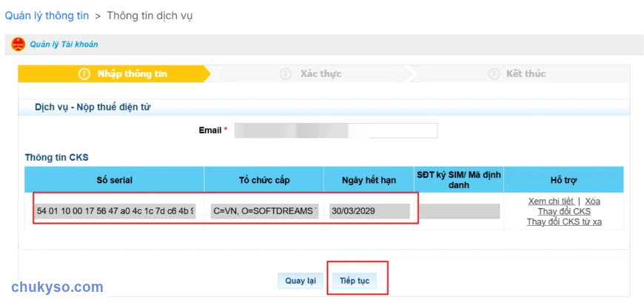Click the step 2 circle icon
Screen dimensions: 644x303
[x=285, y=74]
